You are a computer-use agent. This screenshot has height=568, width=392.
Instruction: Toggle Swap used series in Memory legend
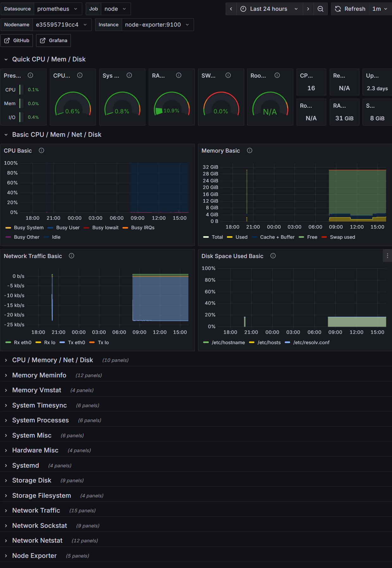(342, 237)
